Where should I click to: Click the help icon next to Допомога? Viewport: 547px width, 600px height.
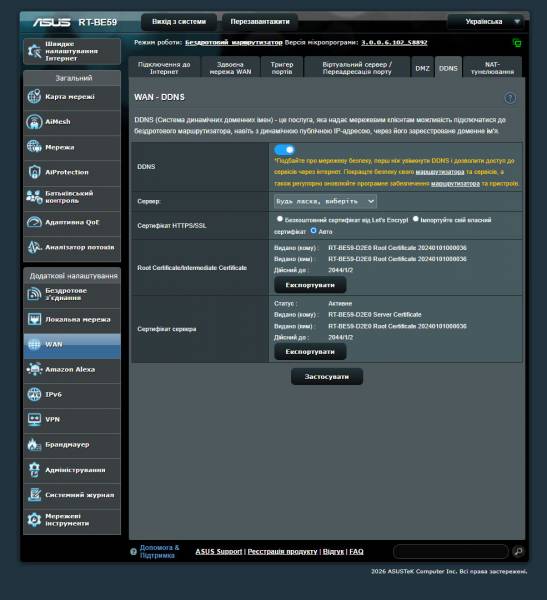pos(133,552)
